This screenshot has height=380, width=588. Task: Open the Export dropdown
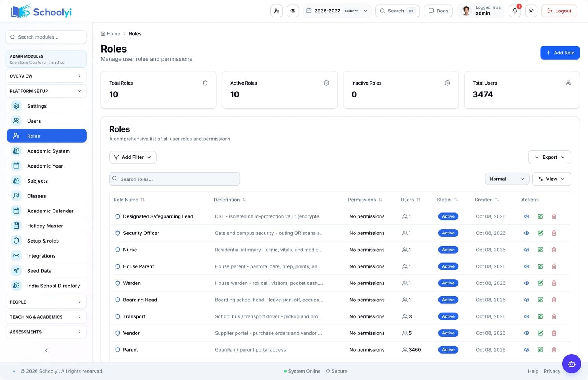tap(549, 157)
